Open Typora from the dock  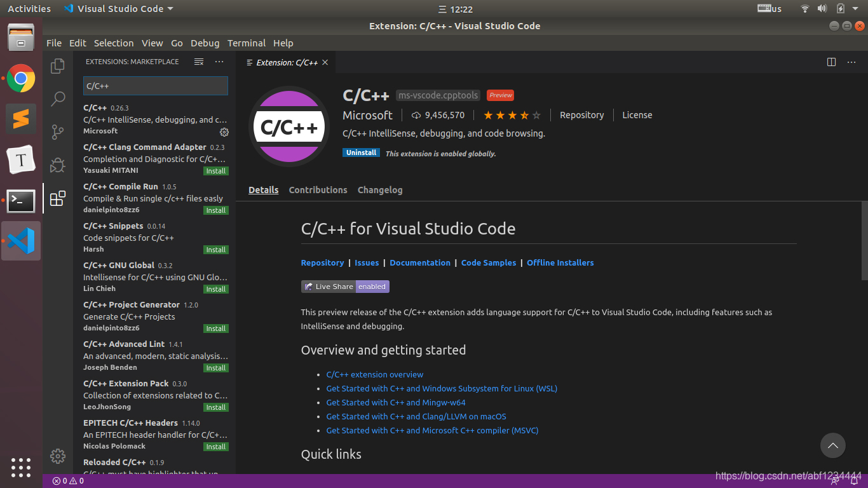click(21, 160)
